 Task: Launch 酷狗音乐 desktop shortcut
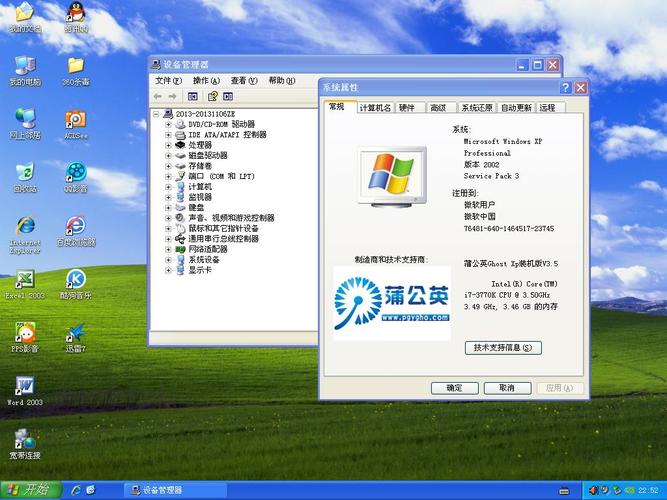[x=76, y=284]
